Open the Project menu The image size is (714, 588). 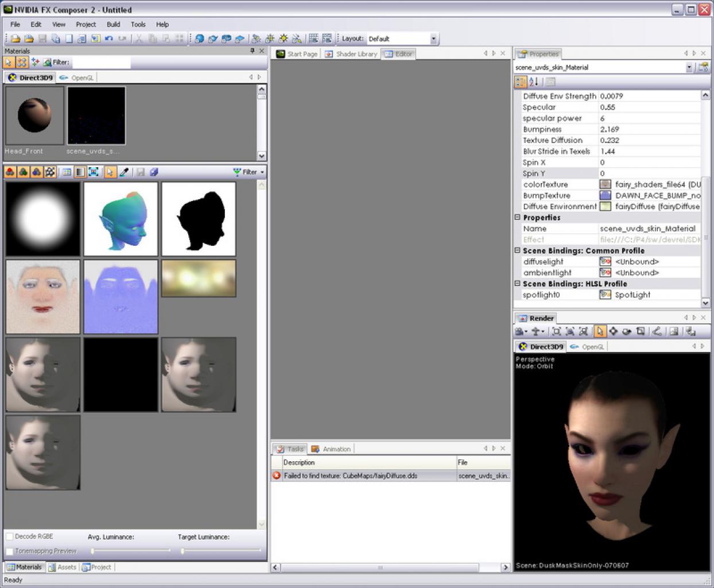[x=86, y=24]
